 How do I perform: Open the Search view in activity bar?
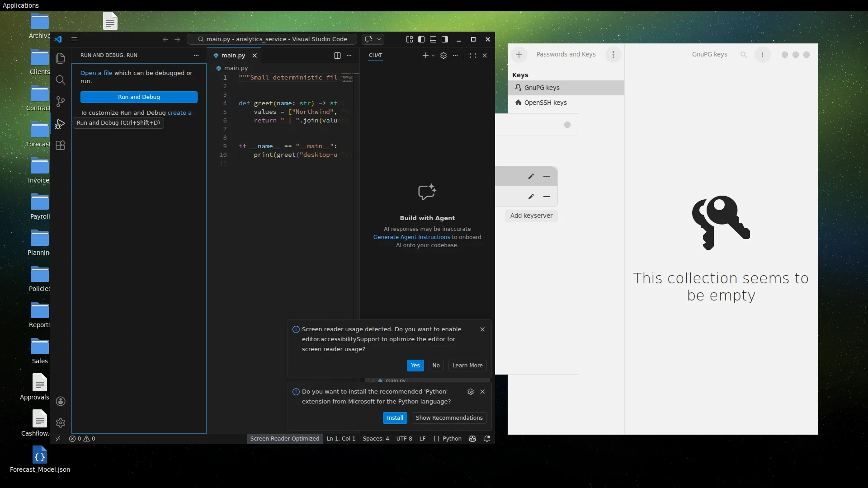(x=60, y=80)
